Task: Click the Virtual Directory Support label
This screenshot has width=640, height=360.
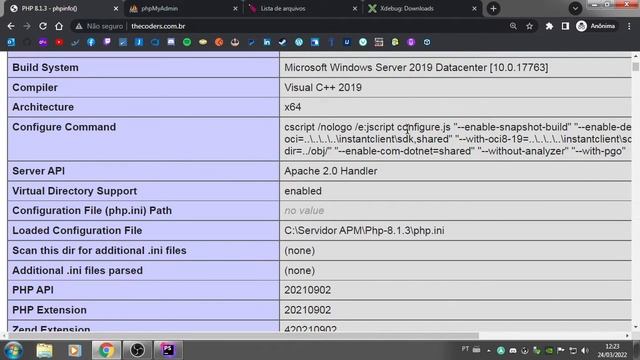Action: click(74, 191)
